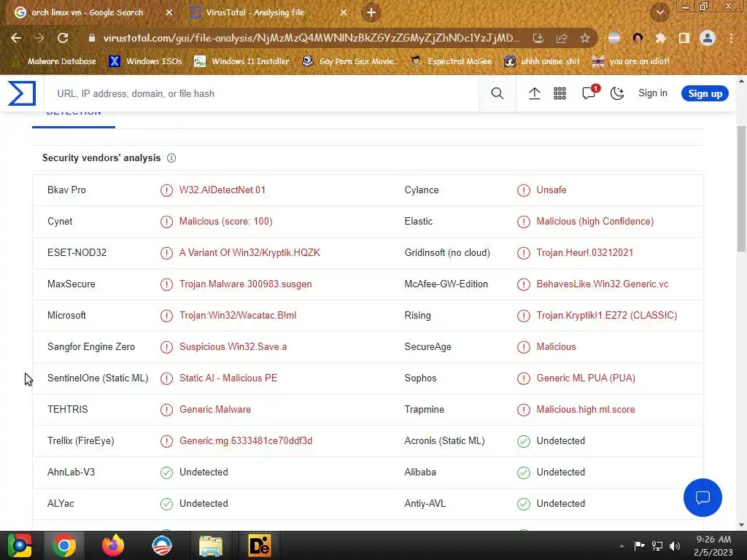Expand the tab search dropdown arrow

click(660, 12)
